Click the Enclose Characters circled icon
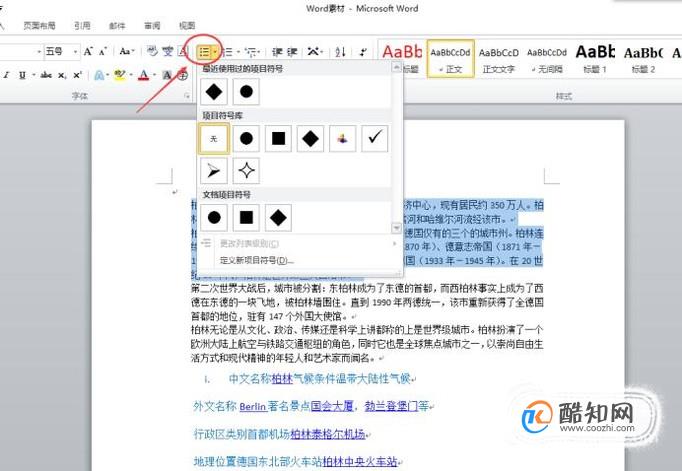 tap(183, 75)
